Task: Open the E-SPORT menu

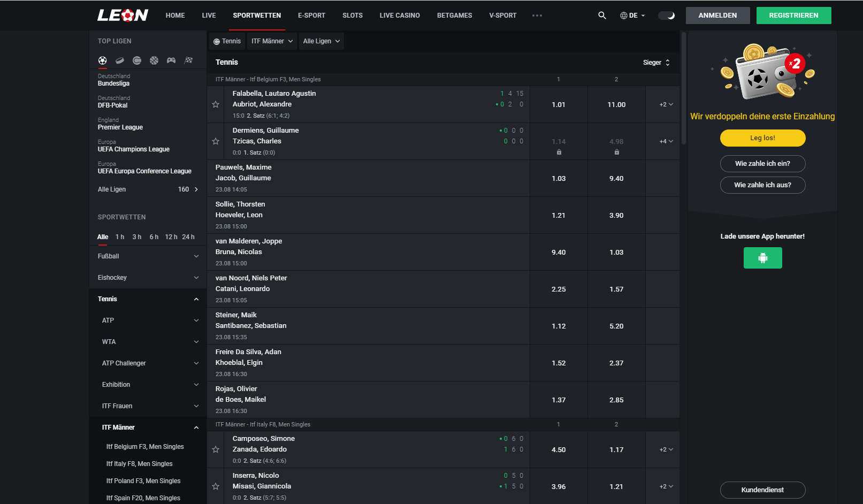Action: point(311,16)
